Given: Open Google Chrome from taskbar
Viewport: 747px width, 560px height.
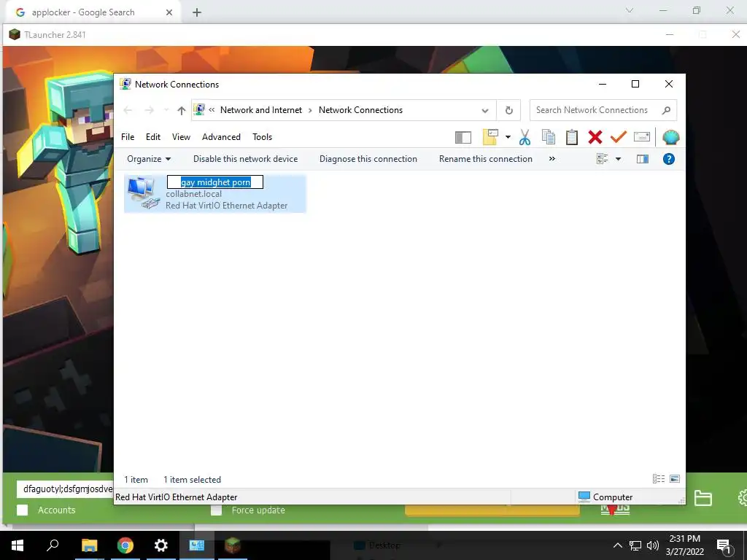Looking at the screenshot, I should coord(125,545).
